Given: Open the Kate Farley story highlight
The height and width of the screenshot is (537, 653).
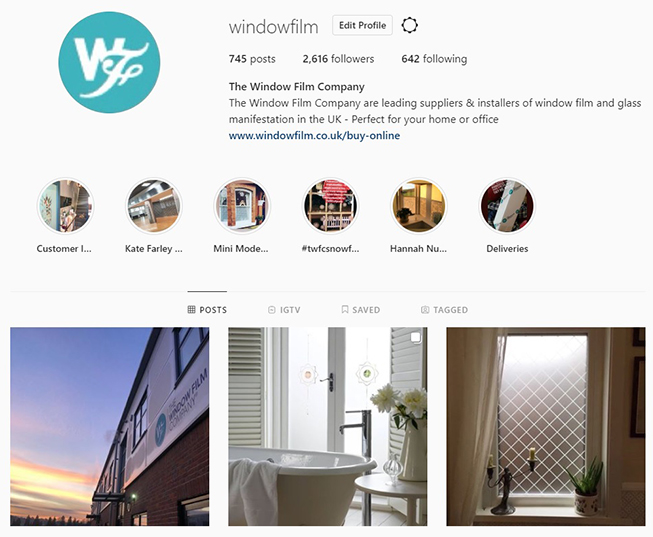Looking at the screenshot, I should point(154,206).
